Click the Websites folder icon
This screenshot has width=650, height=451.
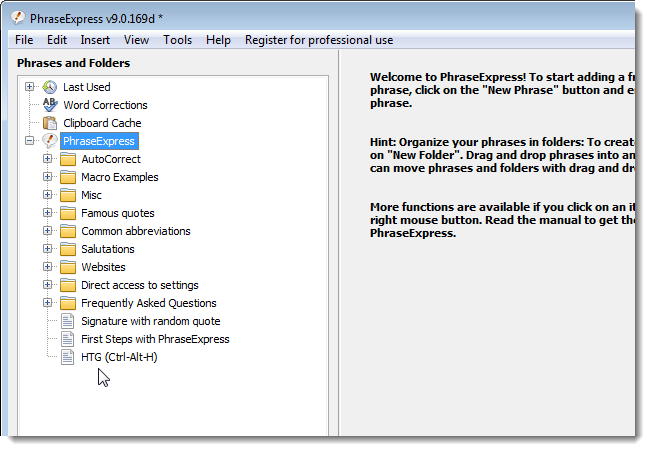pos(68,267)
